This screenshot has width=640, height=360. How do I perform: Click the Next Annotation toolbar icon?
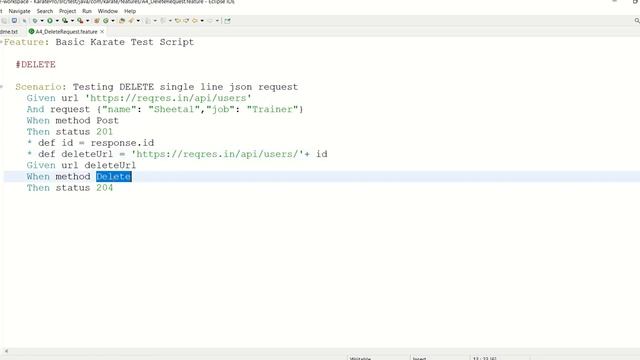point(148,20)
